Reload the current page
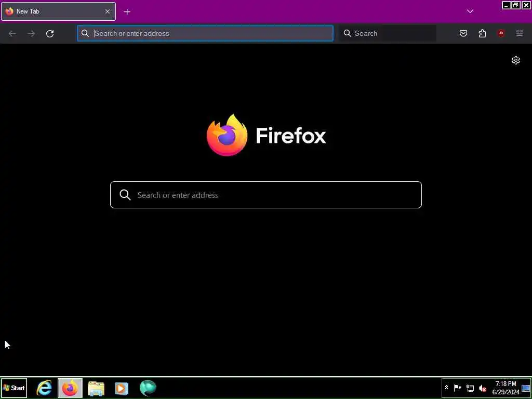This screenshot has height=399, width=532. click(50, 34)
